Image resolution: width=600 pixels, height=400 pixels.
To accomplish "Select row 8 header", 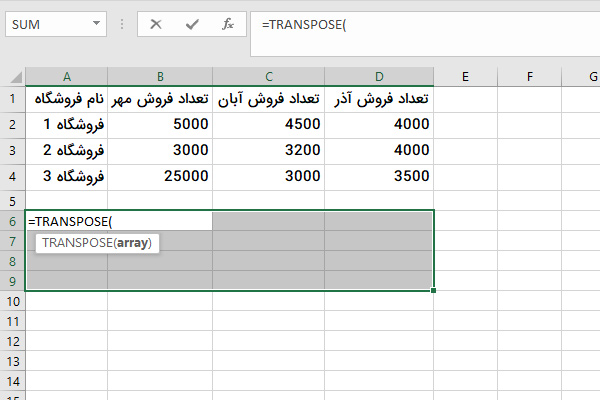I will click(13, 261).
